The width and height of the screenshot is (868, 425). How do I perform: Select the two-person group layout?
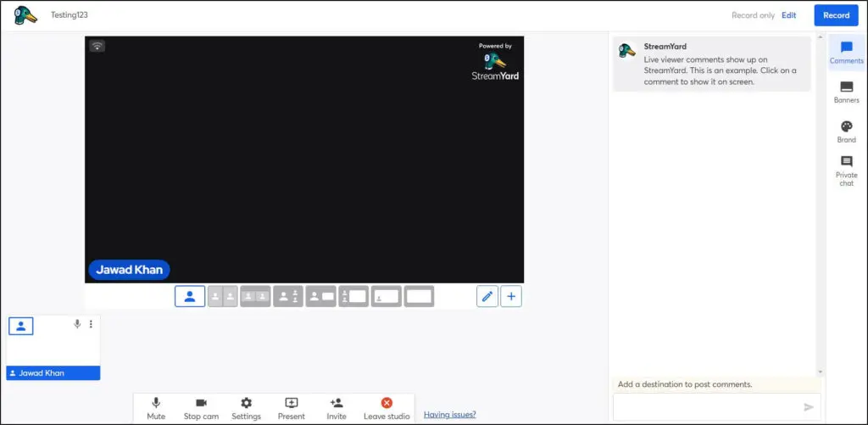tap(255, 296)
